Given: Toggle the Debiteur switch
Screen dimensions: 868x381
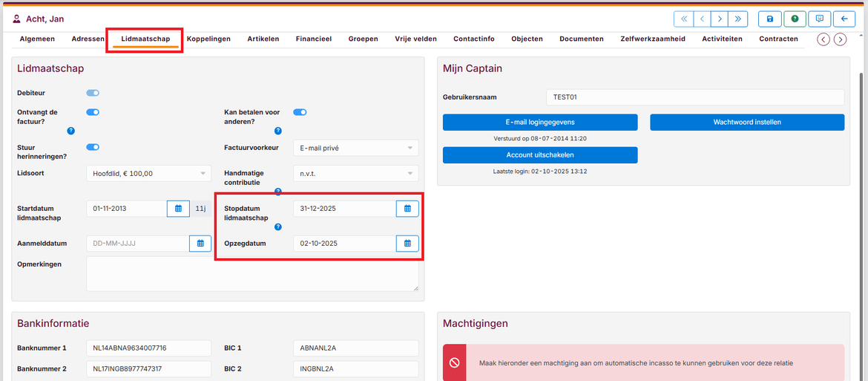Looking at the screenshot, I should tap(93, 93).
